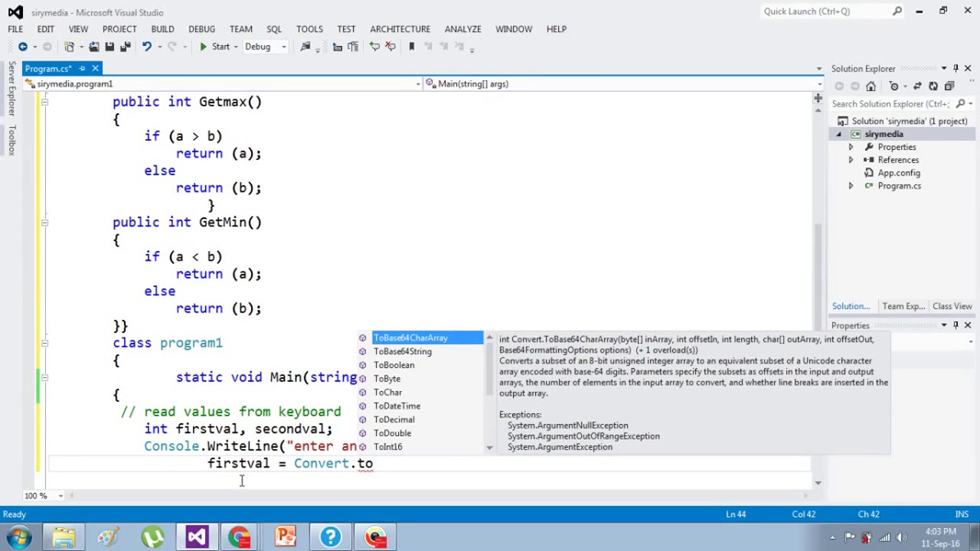The image size is (980, 551).
Task: Open the ARCHITECTURE menu
Action: click(x=400, y=29)
